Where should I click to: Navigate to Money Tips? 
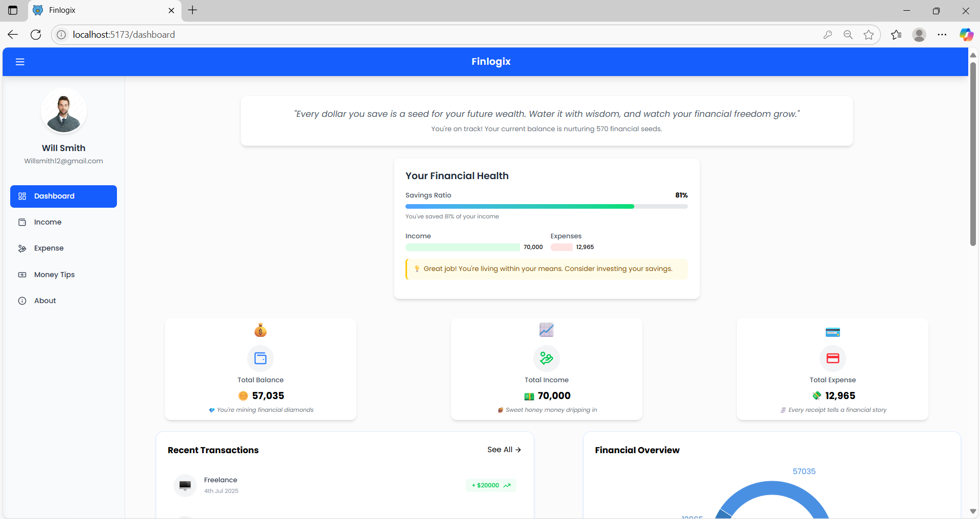63,275
